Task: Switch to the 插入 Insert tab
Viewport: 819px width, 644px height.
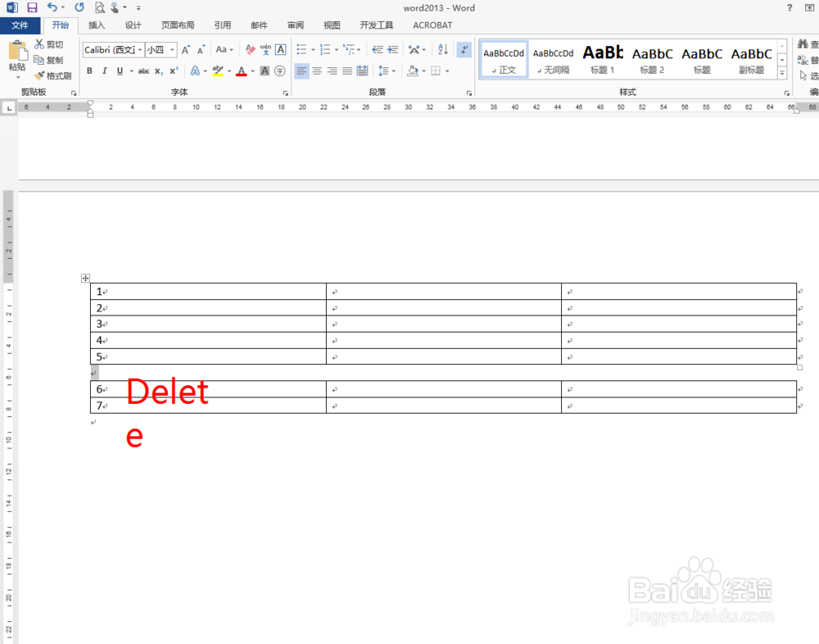Action: (x=97, y=25)
